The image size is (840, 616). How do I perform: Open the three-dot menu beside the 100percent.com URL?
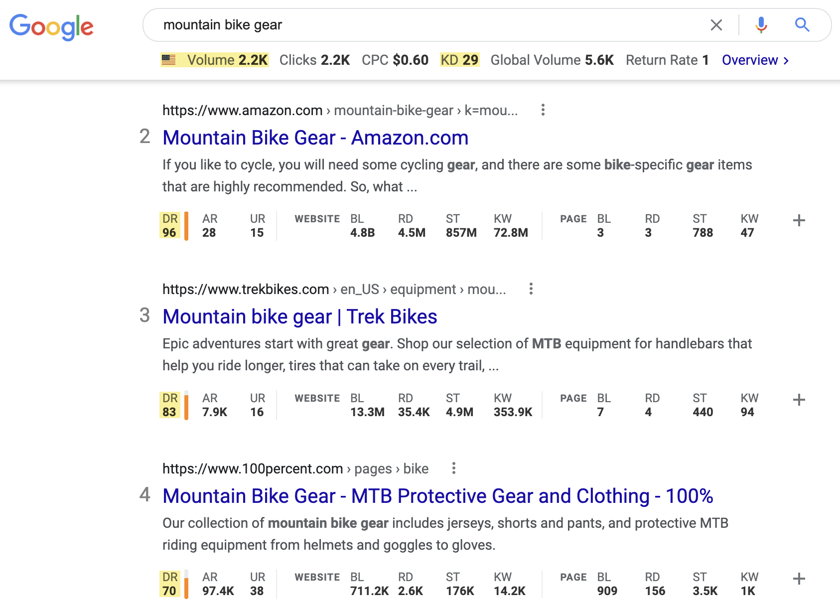(x=454, y=468)
